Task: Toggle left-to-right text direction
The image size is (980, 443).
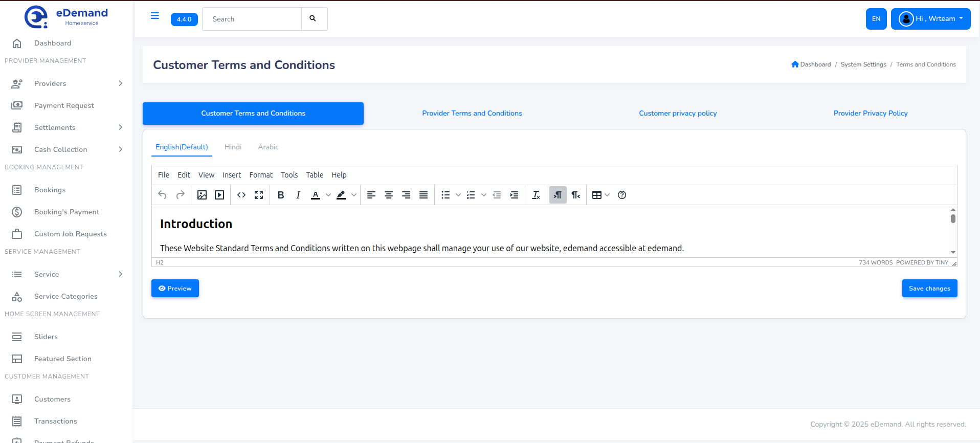Action: click(x=558, y=195)
